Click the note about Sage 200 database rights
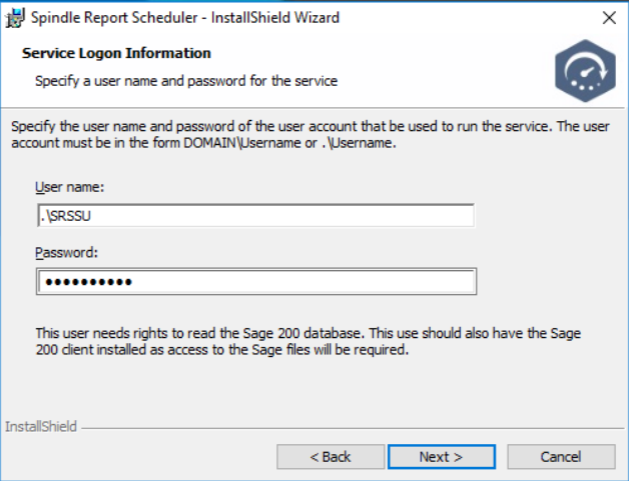The height and width of the screenshot is (481, 629). (308, 341)
